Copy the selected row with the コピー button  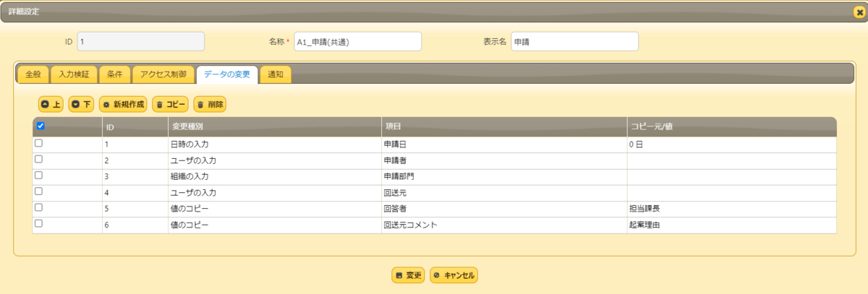coord(171,104)
